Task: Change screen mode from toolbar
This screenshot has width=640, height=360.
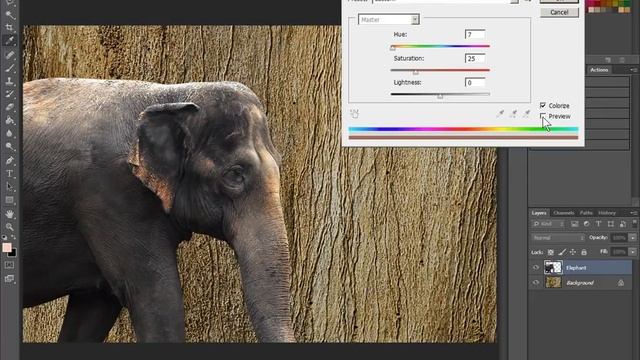Action: pyautogui.click(x=9, y=279)
